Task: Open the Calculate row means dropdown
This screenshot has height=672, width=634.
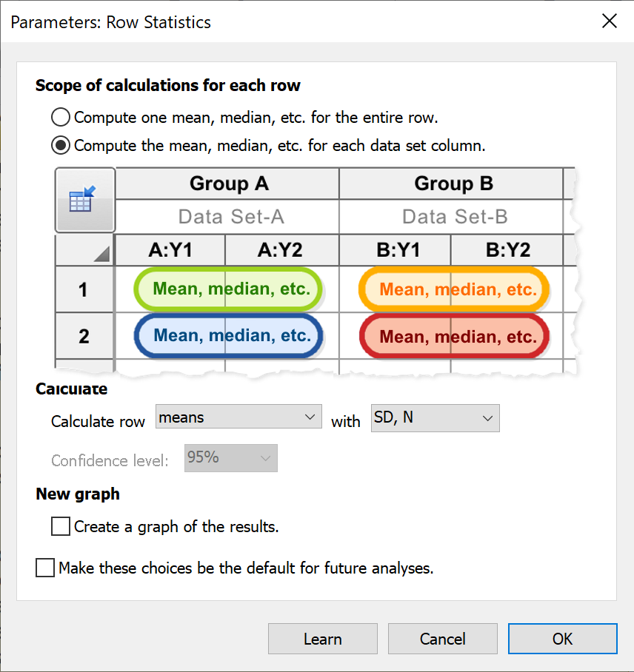Action: [x=238, y=418]
